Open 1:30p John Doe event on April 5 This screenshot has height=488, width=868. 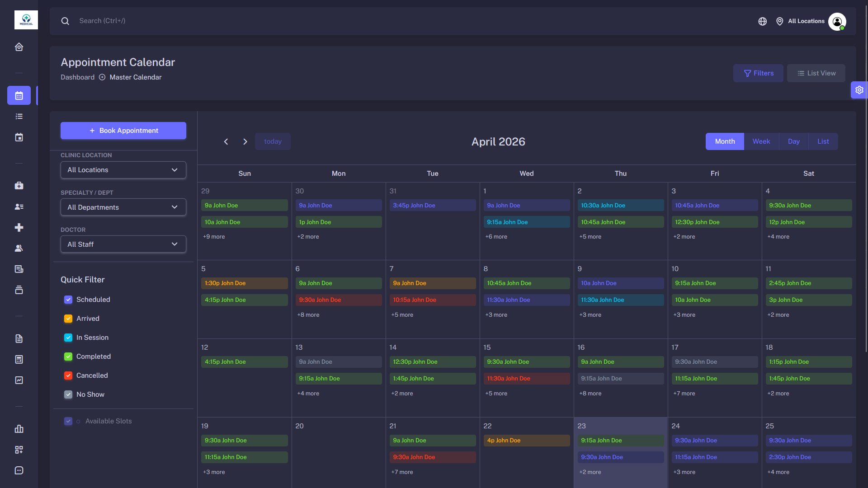tap(245, 283)
